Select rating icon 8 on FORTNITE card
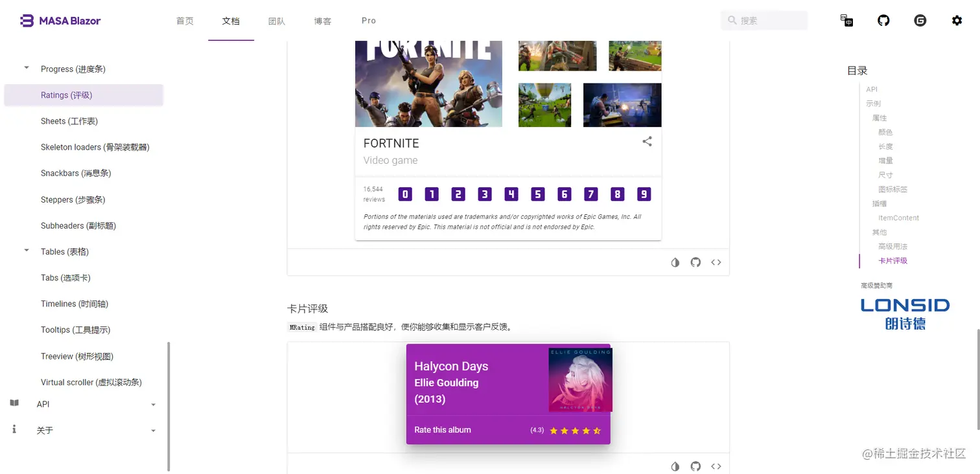Viewport: 980px width, 474px height. pos(617,194)
